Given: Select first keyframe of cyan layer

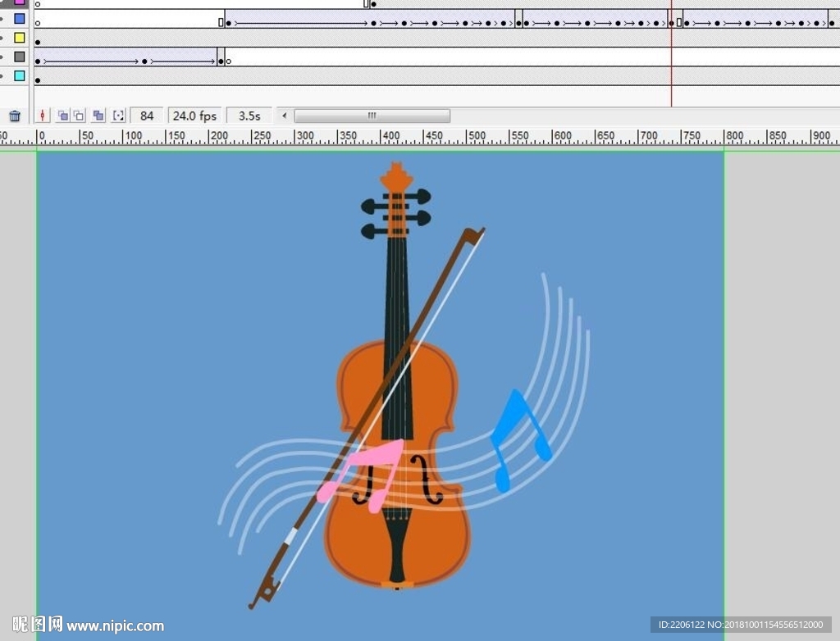Looking at the screenshot, I should [x=38, y=81].
